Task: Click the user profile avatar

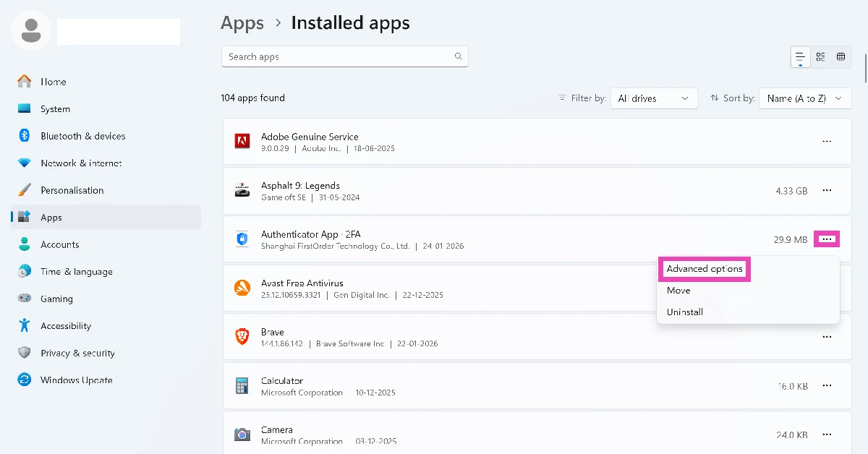Action: 30,30
